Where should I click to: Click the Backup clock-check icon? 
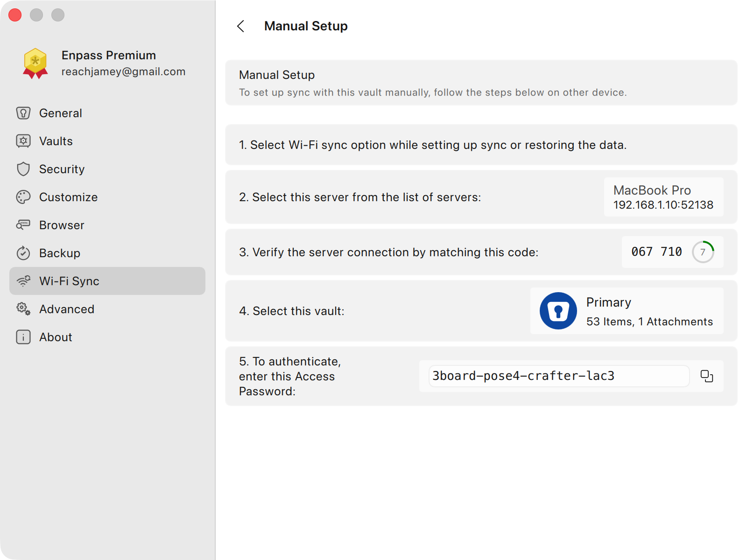[23, 253]
